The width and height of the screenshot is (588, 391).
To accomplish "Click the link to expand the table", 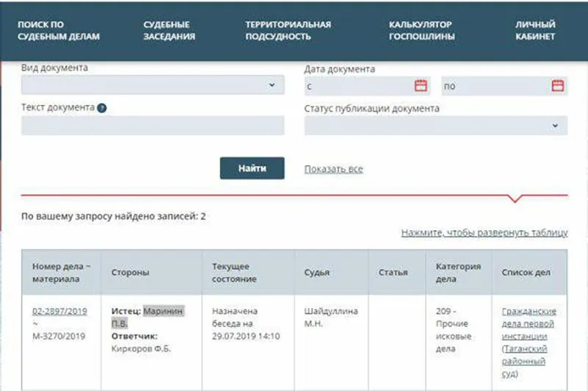I will click(x=484, y=232).
